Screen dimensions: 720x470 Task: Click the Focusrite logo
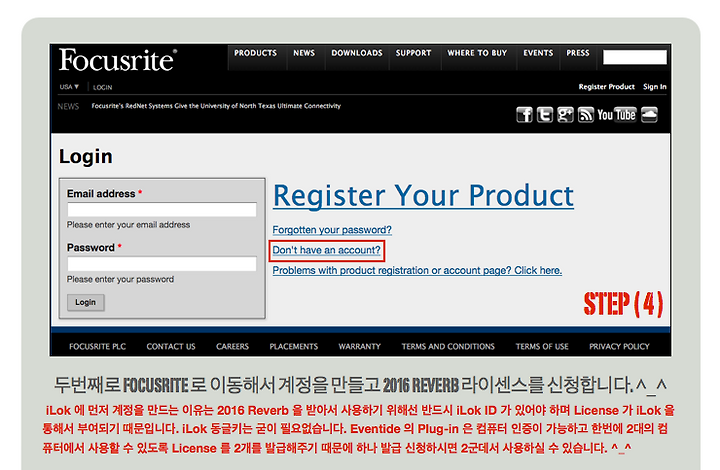click(118, 61)
